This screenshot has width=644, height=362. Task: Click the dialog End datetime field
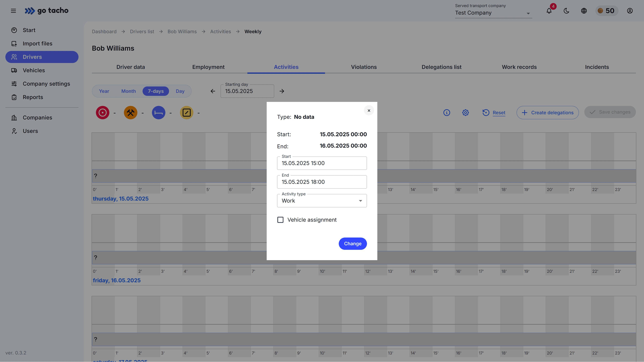pos(322,182)
